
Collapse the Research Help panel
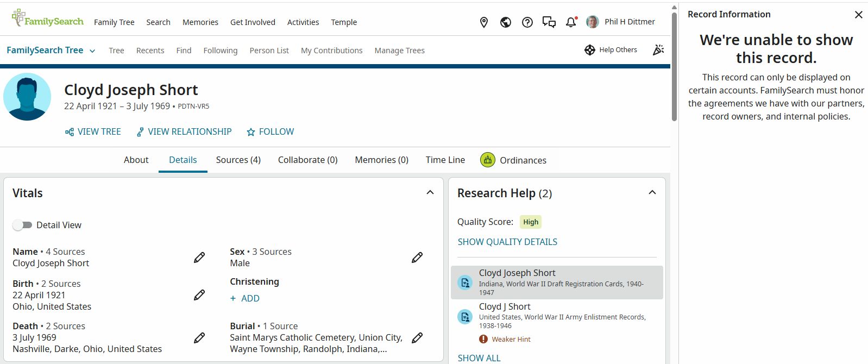pos(652,192)
